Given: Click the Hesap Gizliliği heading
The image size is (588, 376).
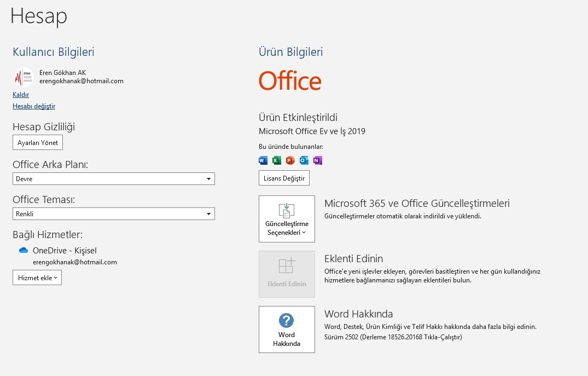Looking at the screenshot, I should point(44,127).
